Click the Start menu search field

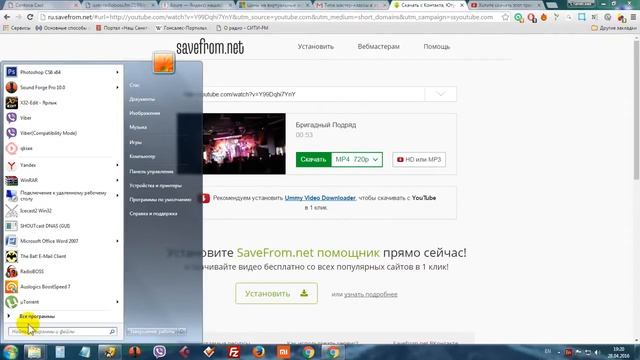(x=62, y=331)
